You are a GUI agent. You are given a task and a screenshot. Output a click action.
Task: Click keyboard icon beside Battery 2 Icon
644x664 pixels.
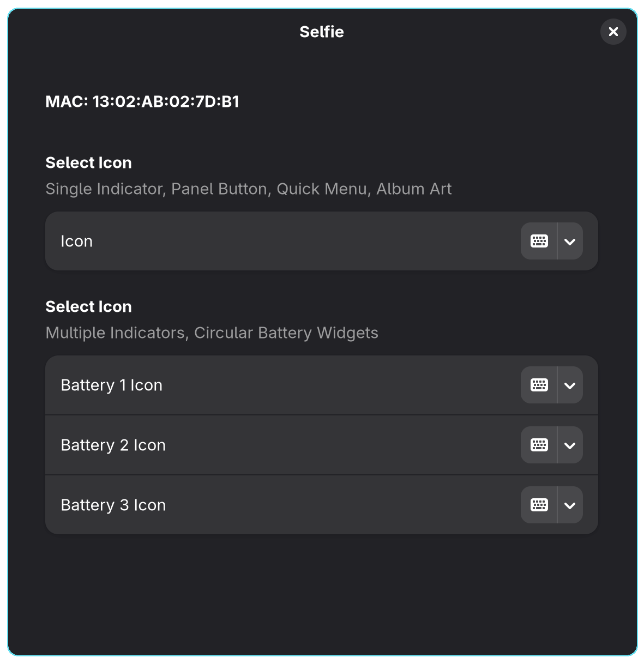(x=539, y=445)
